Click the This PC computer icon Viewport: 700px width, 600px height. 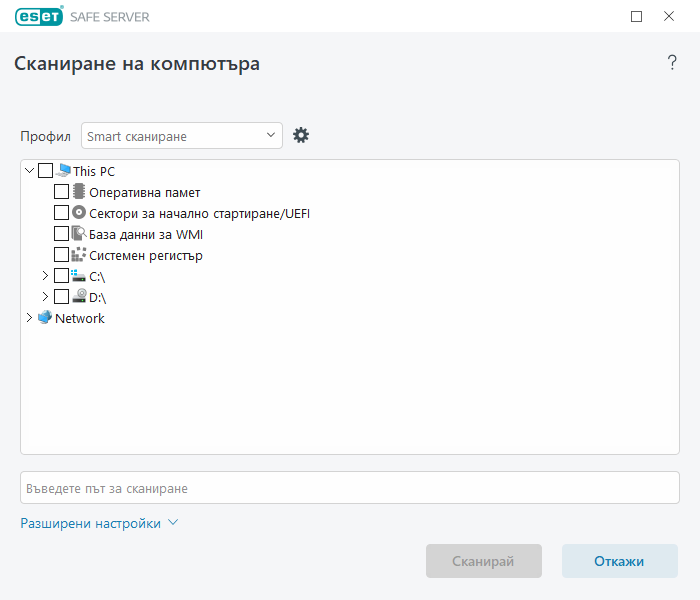[x=63, y=171]
